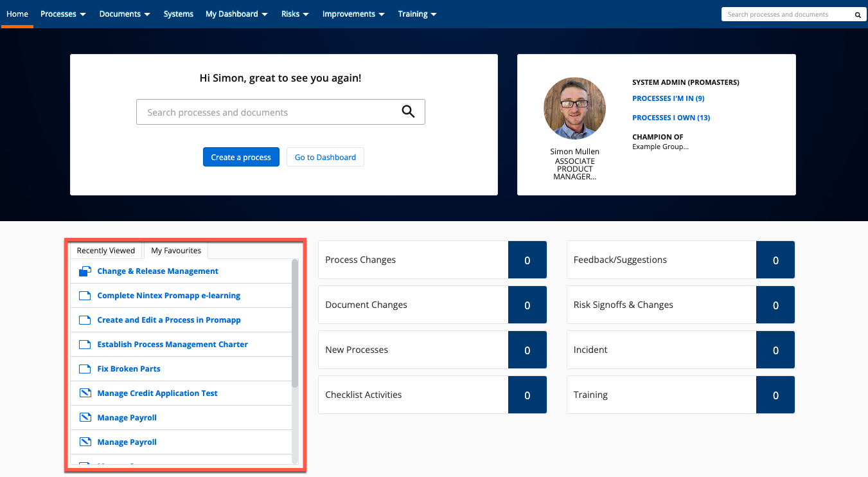The image size is (868, 477).
Task: Open the Feedback/Suggestions tile
Action: coord(681,260)
